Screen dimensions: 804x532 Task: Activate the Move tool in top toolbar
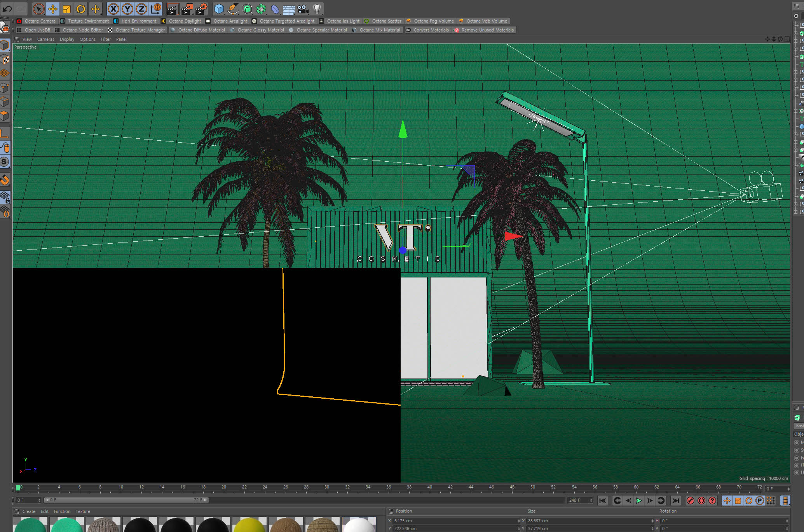tap(52, 9)
